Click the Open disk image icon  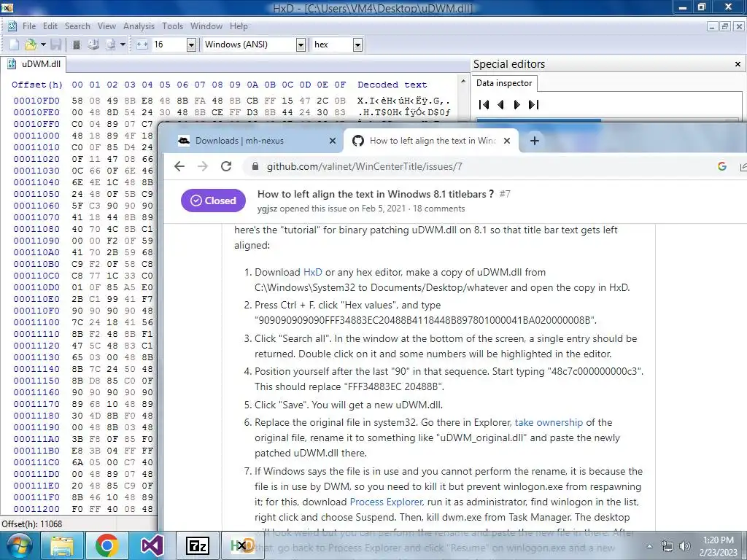(111, 44)
